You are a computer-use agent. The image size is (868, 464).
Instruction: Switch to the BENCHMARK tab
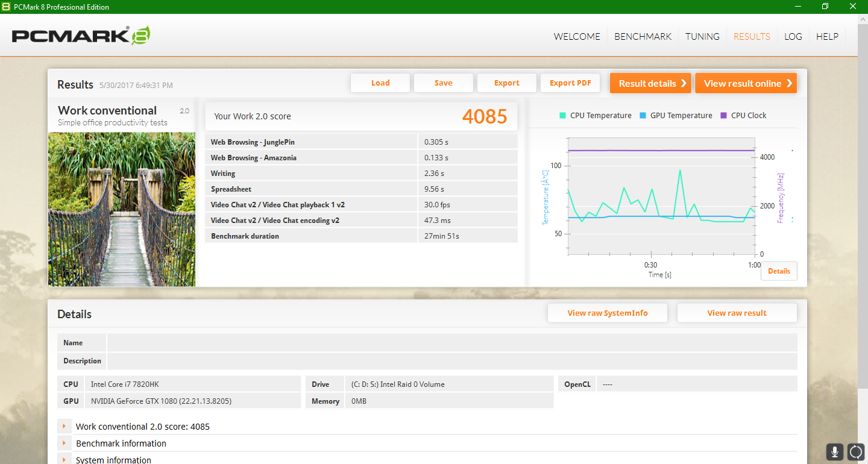[643, 37]
